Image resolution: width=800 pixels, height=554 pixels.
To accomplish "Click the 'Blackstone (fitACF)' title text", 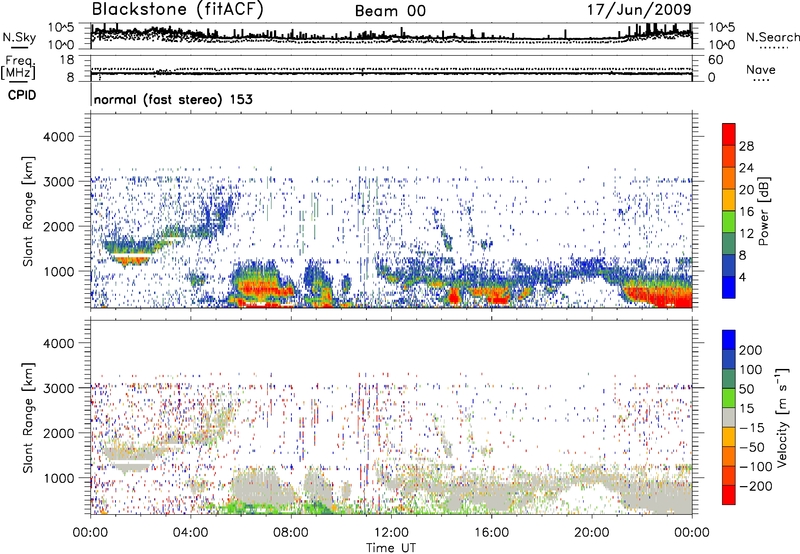I will 178,10.
